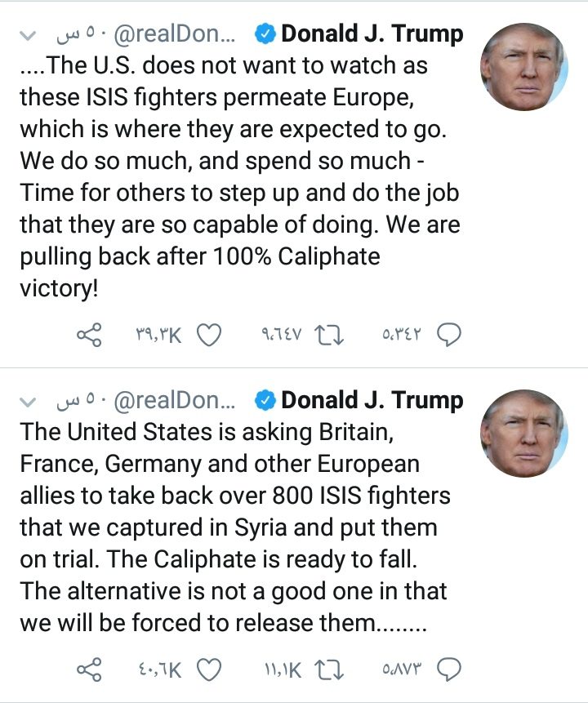Open the profile picture on the top tweet
This screenshot has height=703, width=588.
[523, 67]
